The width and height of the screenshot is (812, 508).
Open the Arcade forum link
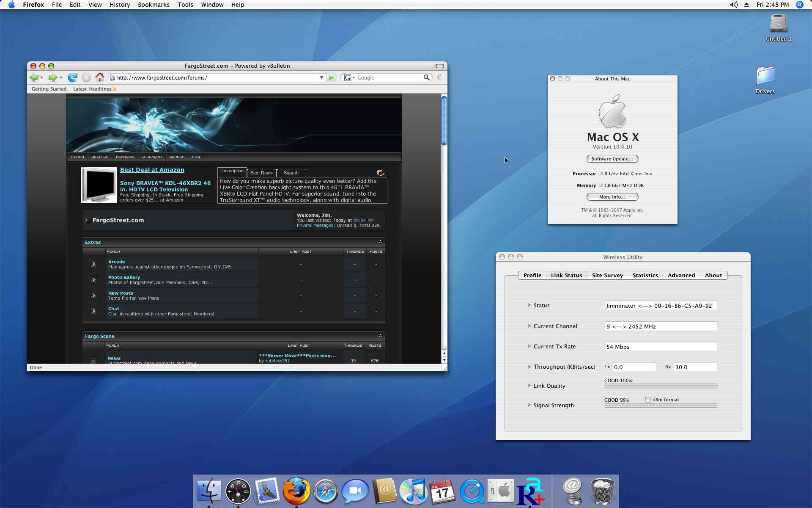(116, 262)
